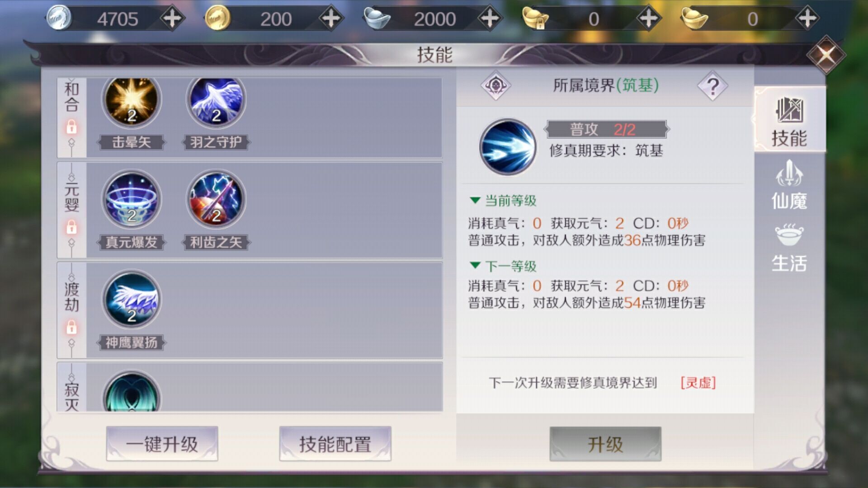Pick the 利齿之矢 lightning arrow skill
868x488 pixels.
coord(216,200)
